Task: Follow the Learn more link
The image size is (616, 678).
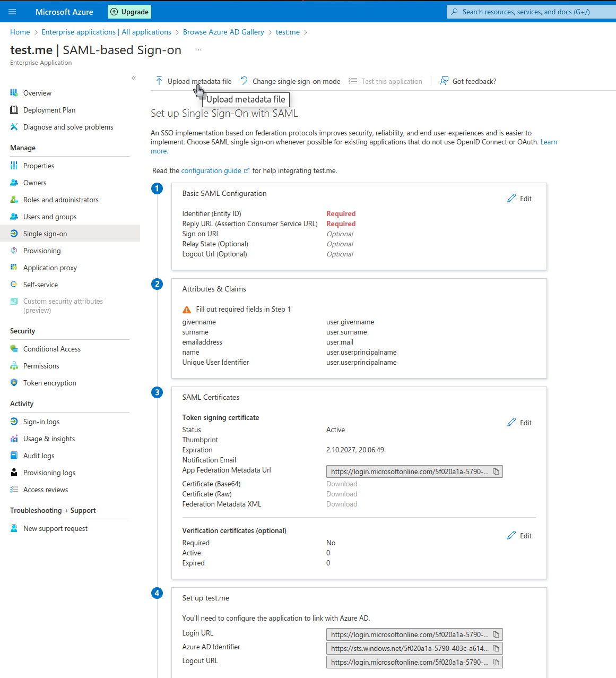Action: pos(549,142)
